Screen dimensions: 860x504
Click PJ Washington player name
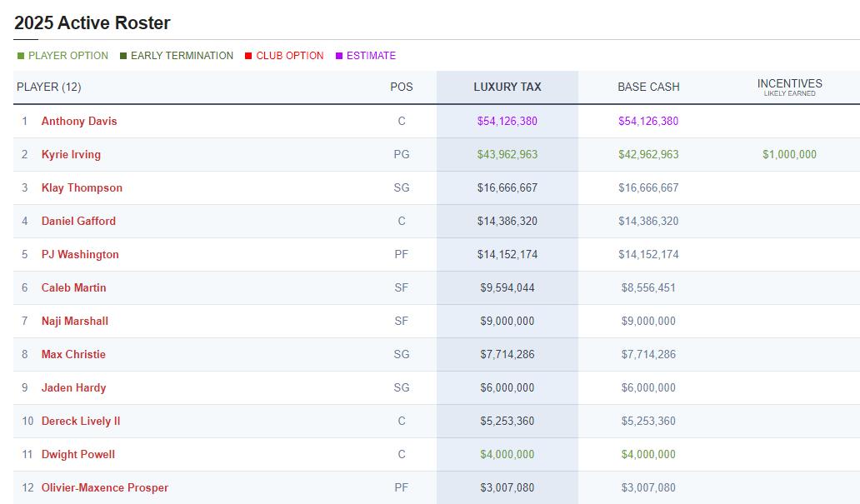pyautogui.click(x=80, y=254)
